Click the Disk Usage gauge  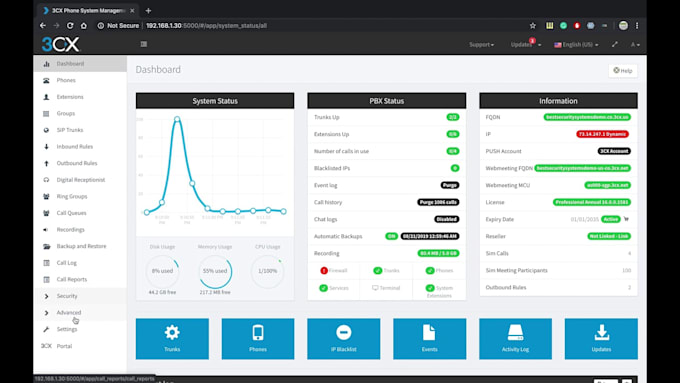[162, 271]
